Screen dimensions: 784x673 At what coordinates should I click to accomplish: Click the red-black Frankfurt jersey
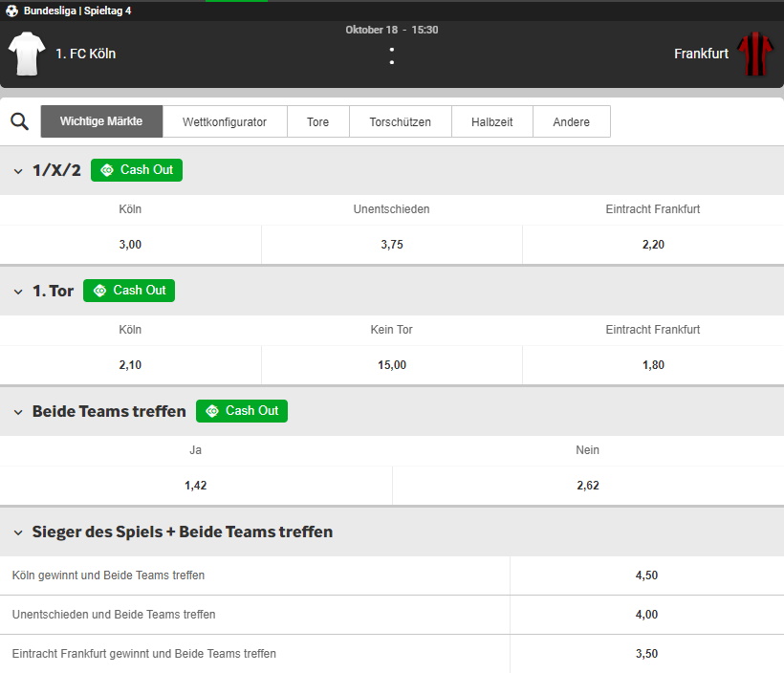(755, 54)
